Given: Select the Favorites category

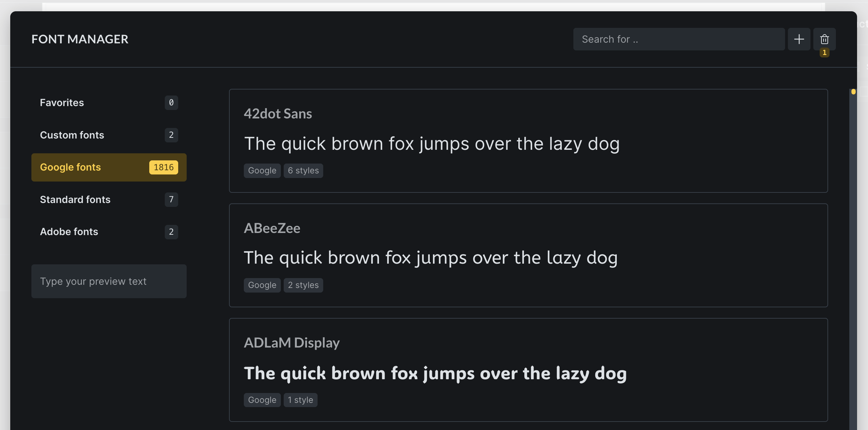Looking at the screenshot, I should 109,103.
